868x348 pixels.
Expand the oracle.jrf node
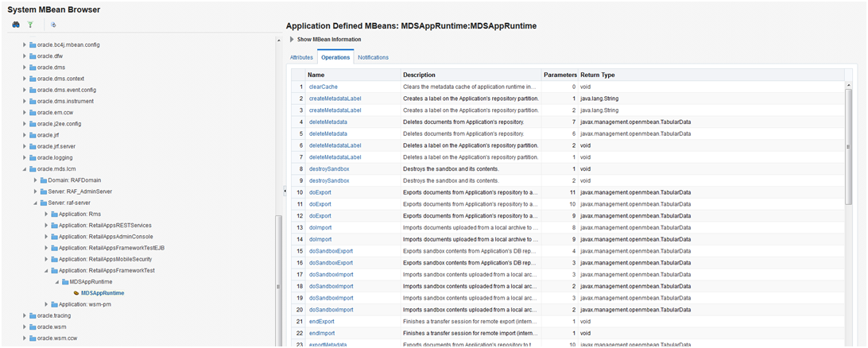pyautogui.click(x=25, y=135)
